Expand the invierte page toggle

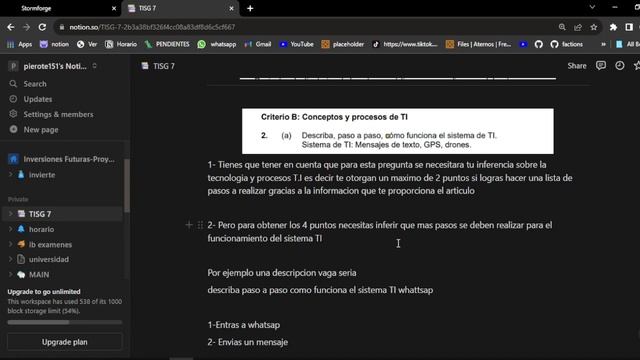(x=11, y=174)
